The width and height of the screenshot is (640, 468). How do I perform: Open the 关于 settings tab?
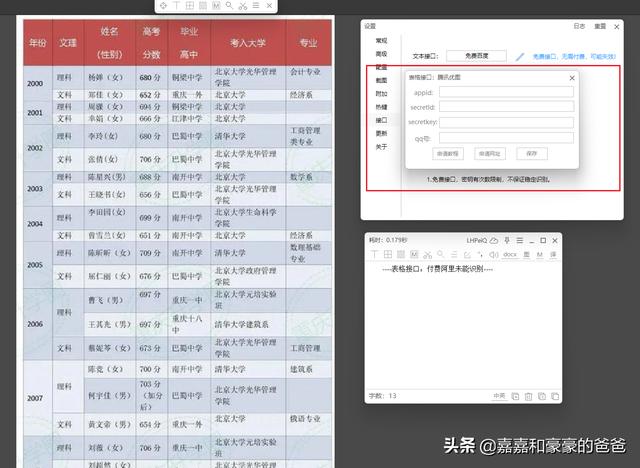381,147
